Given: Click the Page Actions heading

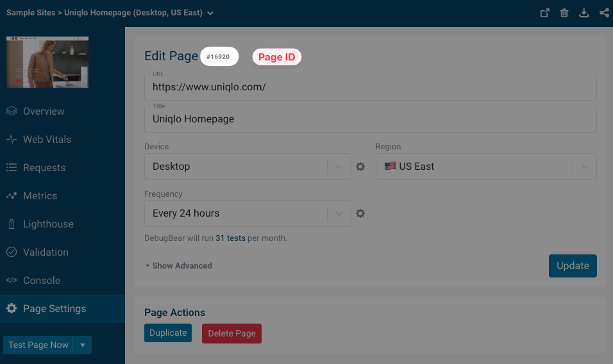Looking at the screenshot, I should pos(175,313).
